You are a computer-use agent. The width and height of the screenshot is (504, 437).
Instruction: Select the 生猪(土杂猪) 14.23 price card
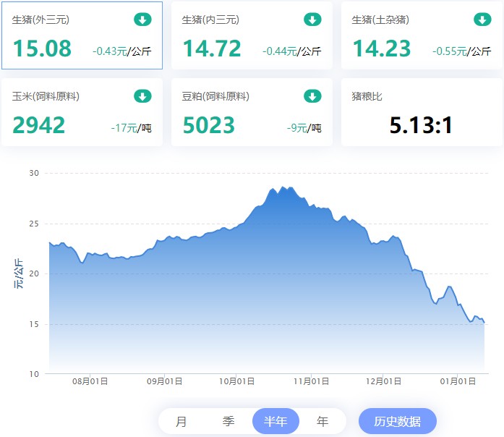point(422,35)
